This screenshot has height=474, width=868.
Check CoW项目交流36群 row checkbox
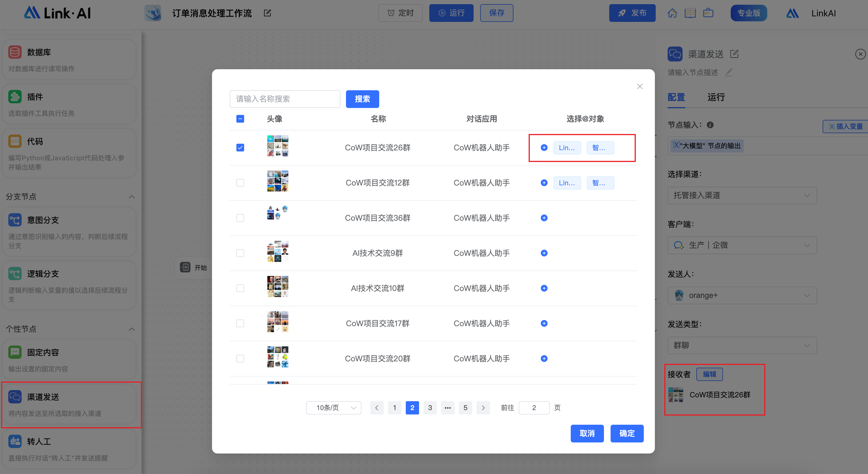[x=240, y=218]
